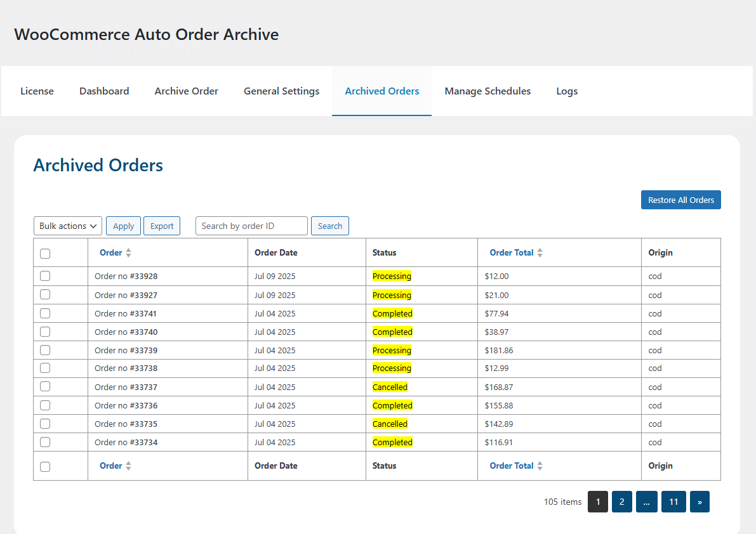Check the box for Order no #33735
The width and height of the screenshot is (756, 534).
click(45, 424)
